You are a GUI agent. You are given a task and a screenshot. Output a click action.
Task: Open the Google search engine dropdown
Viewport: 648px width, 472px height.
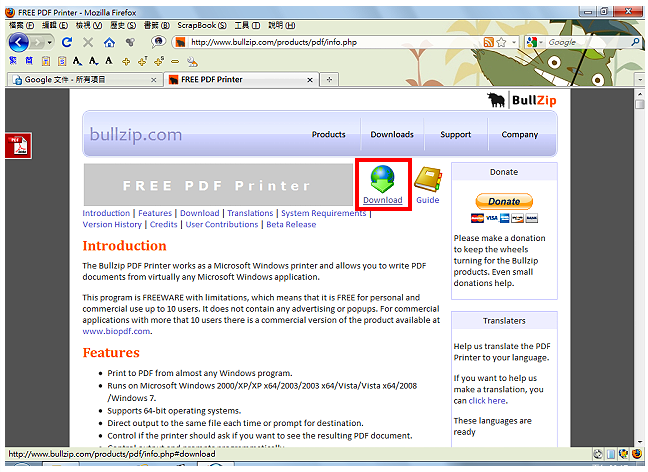point(541,42)
